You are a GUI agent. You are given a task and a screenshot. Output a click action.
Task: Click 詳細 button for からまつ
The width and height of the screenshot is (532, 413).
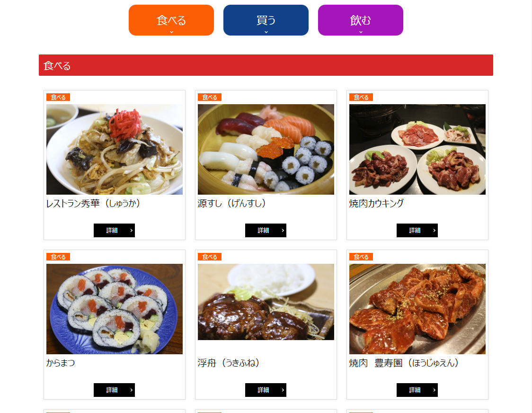pyautogui.click(x=115, y=390)
